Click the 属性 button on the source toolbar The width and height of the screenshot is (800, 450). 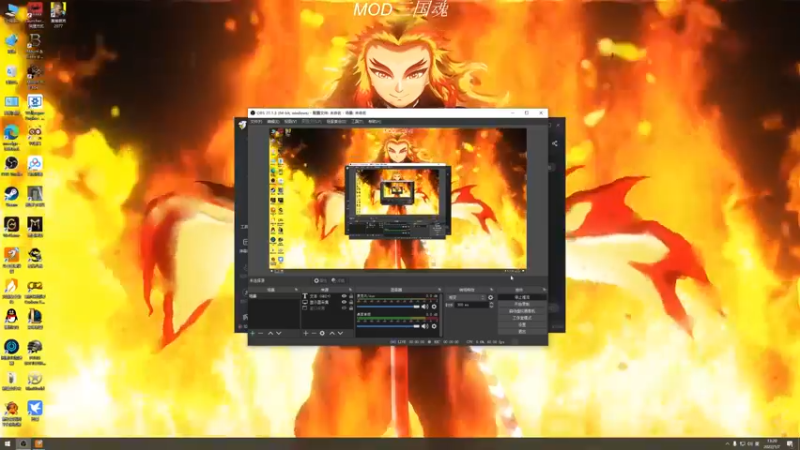point(320,280)
